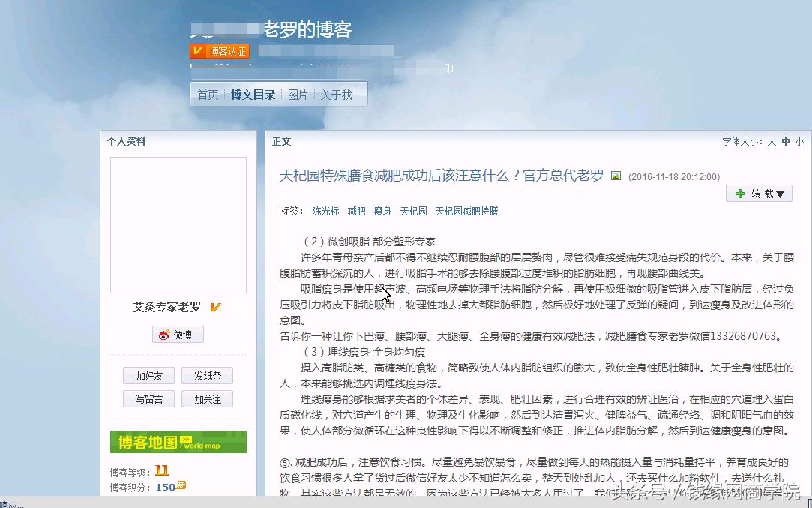
Task: Click the 博客地图 world map banner
Action: tap(178, 442)
